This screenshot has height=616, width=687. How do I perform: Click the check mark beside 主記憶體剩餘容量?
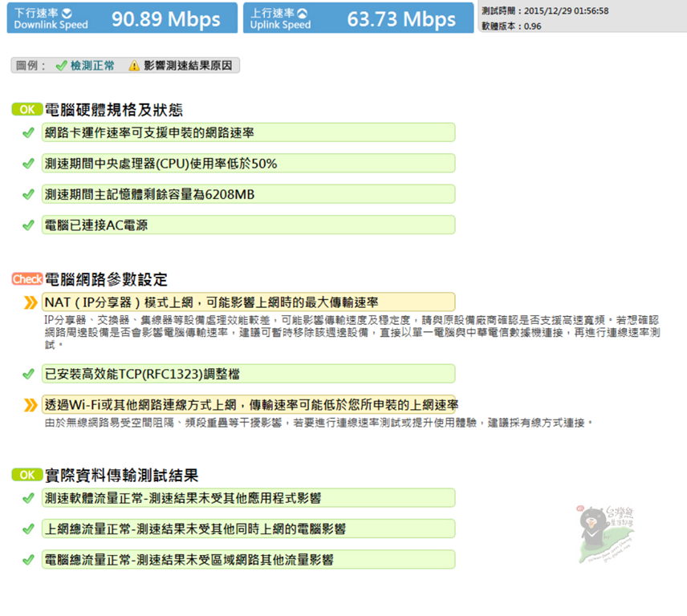point(28,194)
